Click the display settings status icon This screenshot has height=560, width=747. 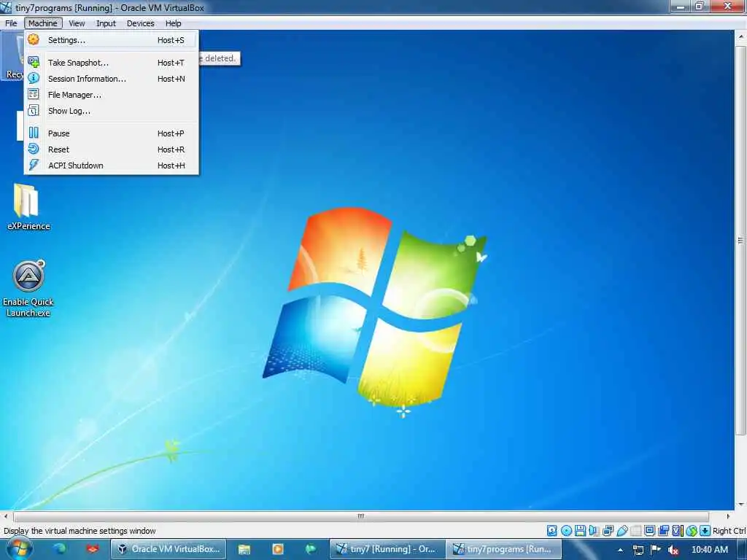tap(650, 531)
